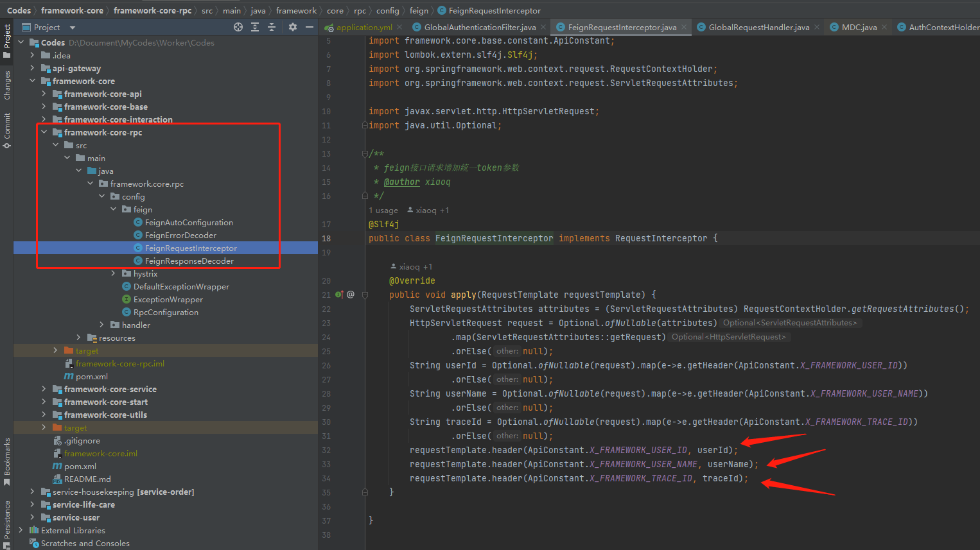Viewport: 980px width, 550px height.
Task: Select FeignAutoConfiguration class
Action: click(189, 223)
